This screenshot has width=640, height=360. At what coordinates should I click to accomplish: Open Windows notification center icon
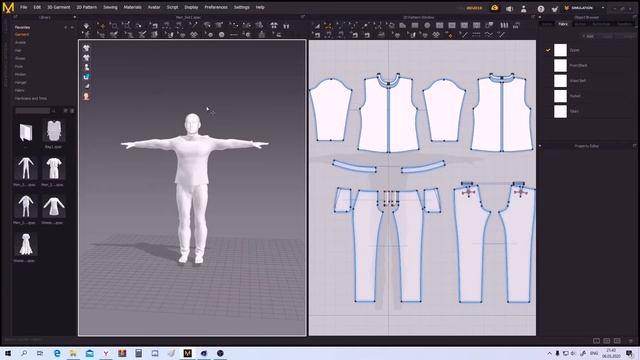pyautogui.click(x=630, y=353)
